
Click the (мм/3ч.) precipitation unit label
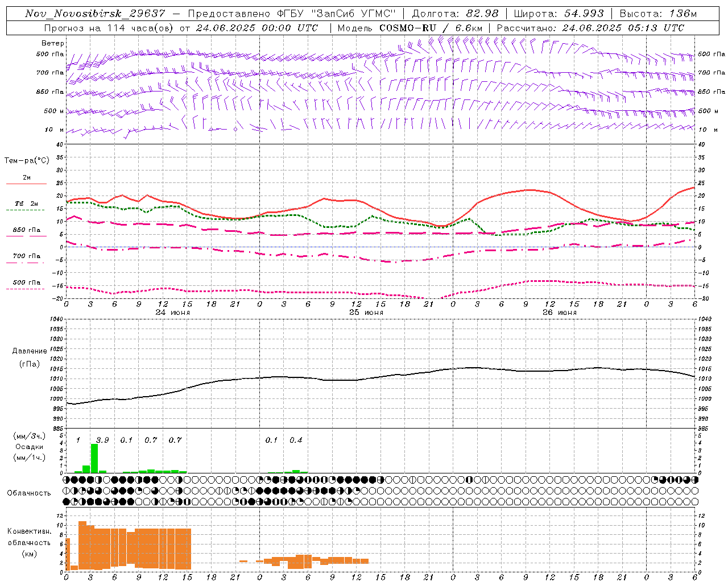pos(30,436)
